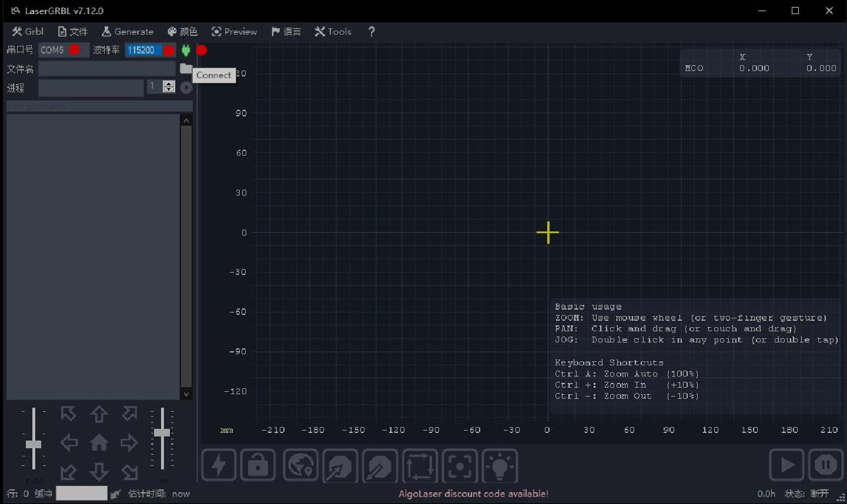Click the frame outline loop-arrows icon
This screenshot has height=504, width=847.
420,466
